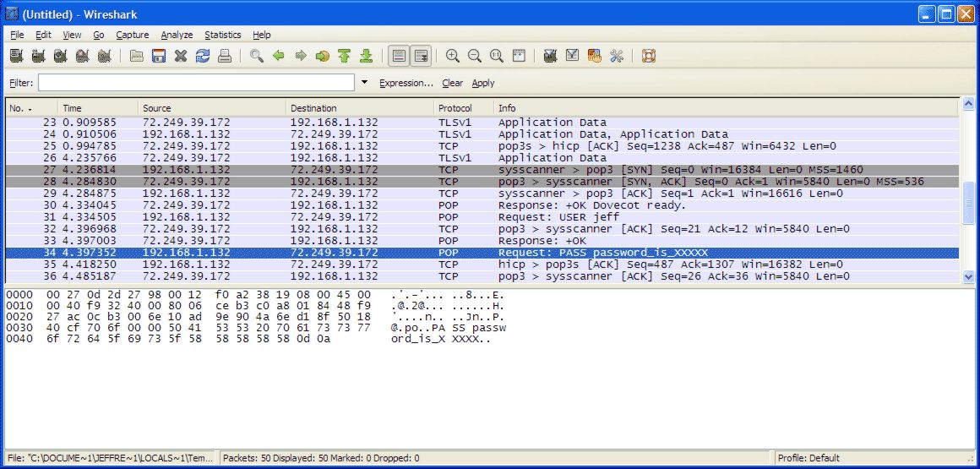980x469 pixels.
Task: Toggle packet list colorization
Action: click(x=399, y=57)
